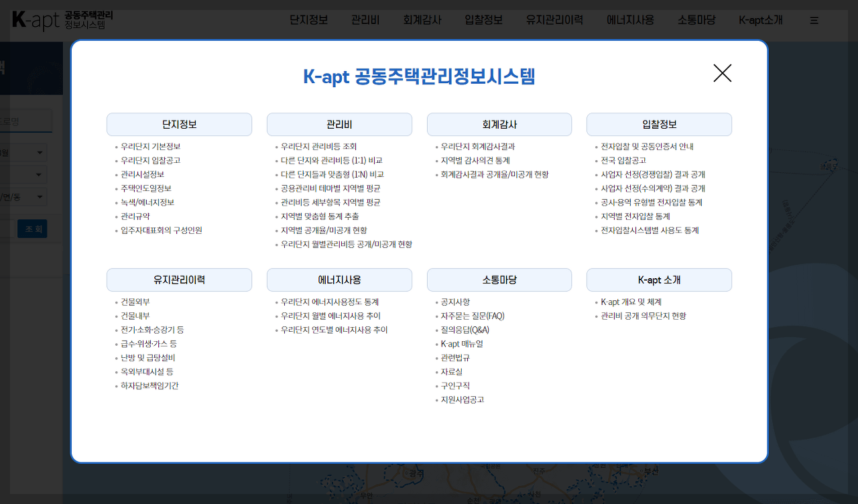The width and height of the screenshot is (858, 504).
Task: Open the 에너지사용 menu item
Action: (631, 20)
